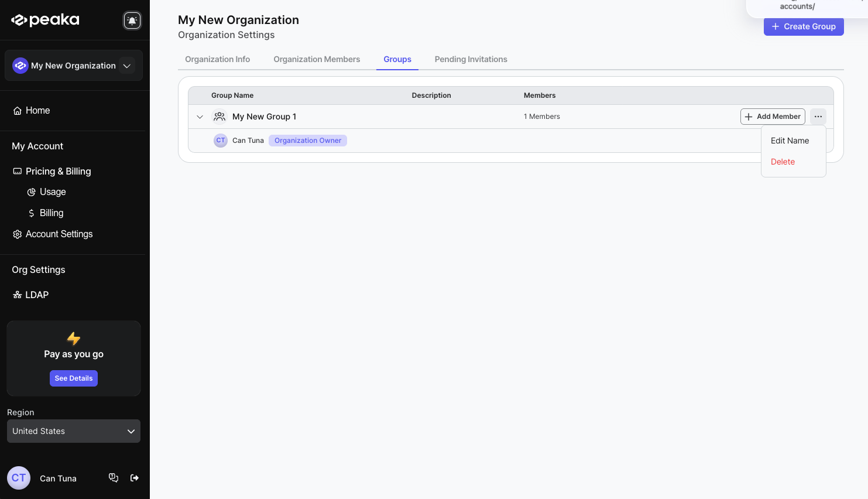Open the three-dot menu for My New Group 1
The width and height of the screenshot is (868, 499).
[818, 117]
